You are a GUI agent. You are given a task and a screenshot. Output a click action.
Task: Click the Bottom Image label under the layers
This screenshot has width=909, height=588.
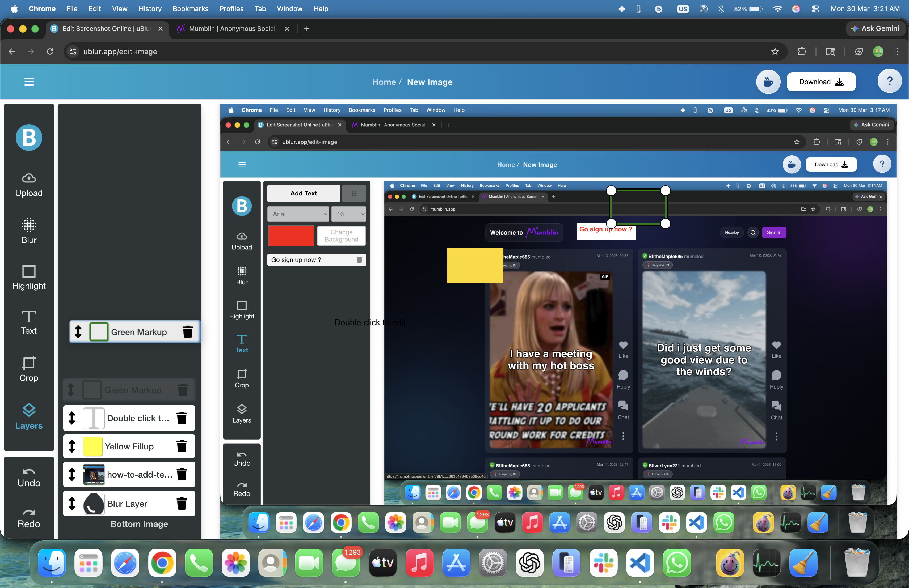pyautogui.click(x=139, y=524)
